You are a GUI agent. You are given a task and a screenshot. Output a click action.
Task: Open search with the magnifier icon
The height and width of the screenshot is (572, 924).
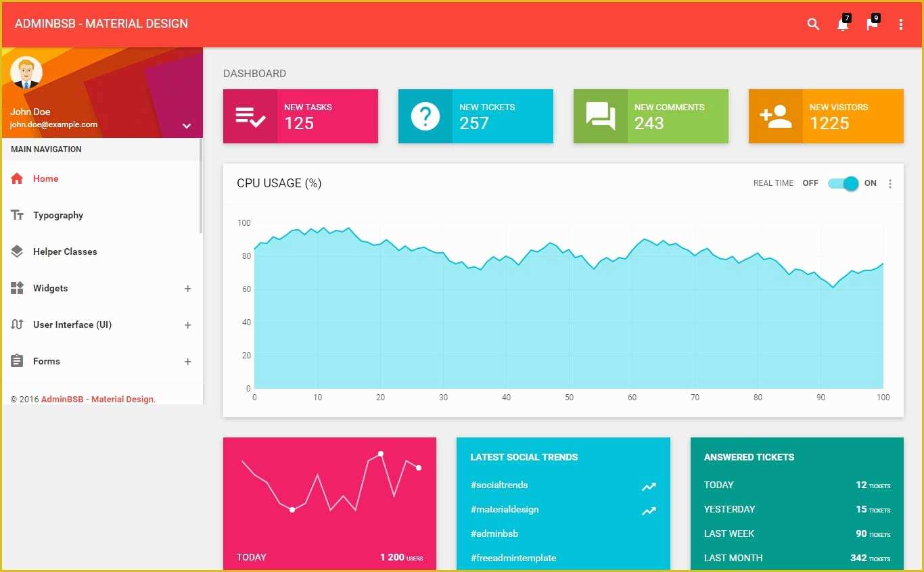[813, 24]
